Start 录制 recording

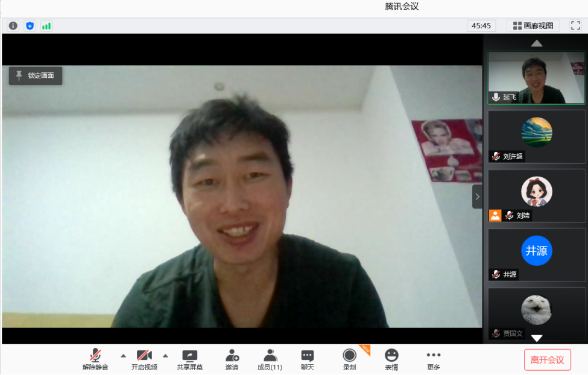(349, 360)
